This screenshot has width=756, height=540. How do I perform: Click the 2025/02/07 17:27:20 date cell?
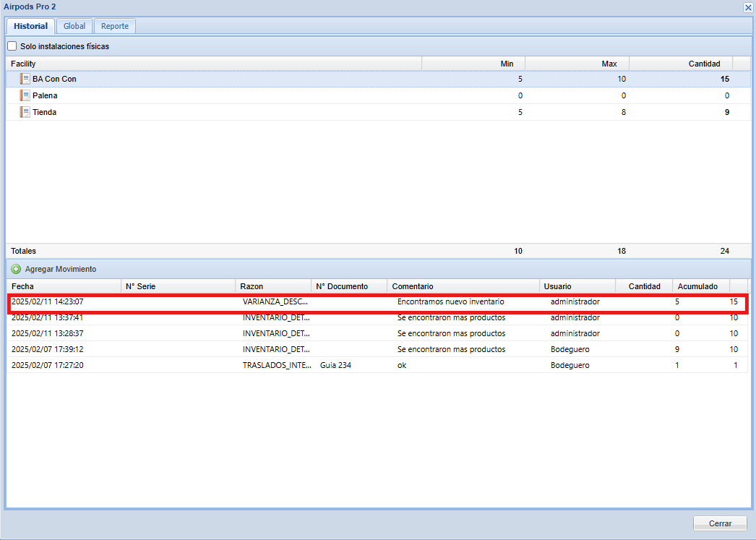pos(47,366)
